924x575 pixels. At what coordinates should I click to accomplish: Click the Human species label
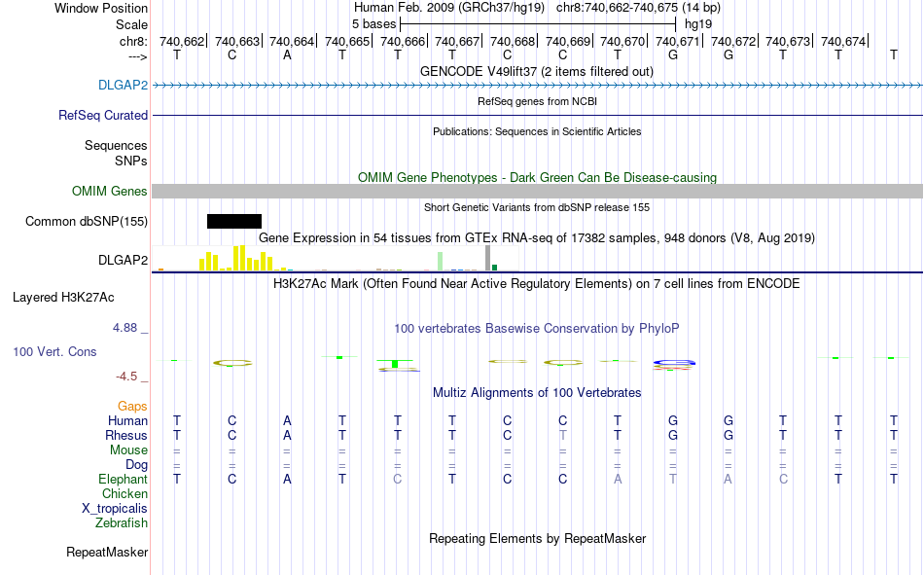(127, 420)
